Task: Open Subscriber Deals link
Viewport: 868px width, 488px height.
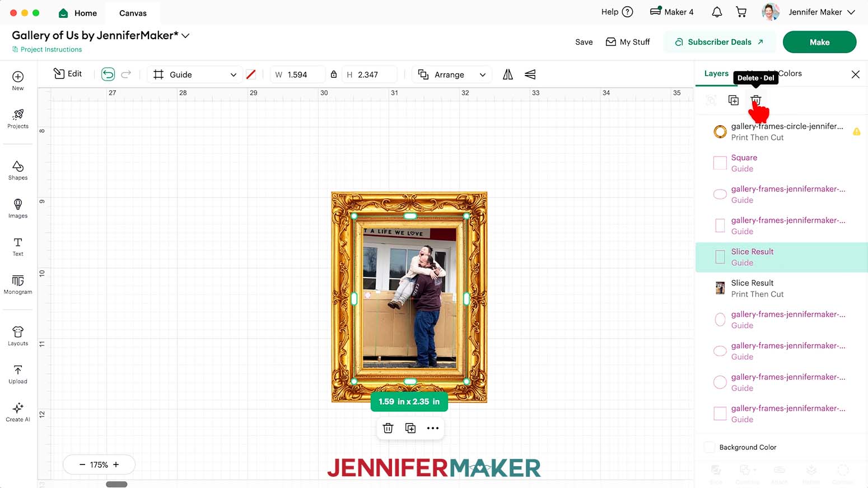Action: tap(719, 42)
